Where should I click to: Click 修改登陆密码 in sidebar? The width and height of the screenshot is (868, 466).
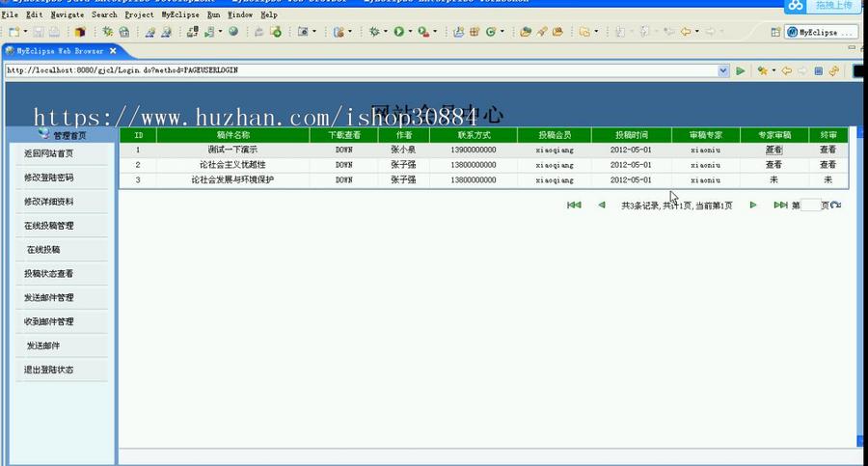(49, 178)
